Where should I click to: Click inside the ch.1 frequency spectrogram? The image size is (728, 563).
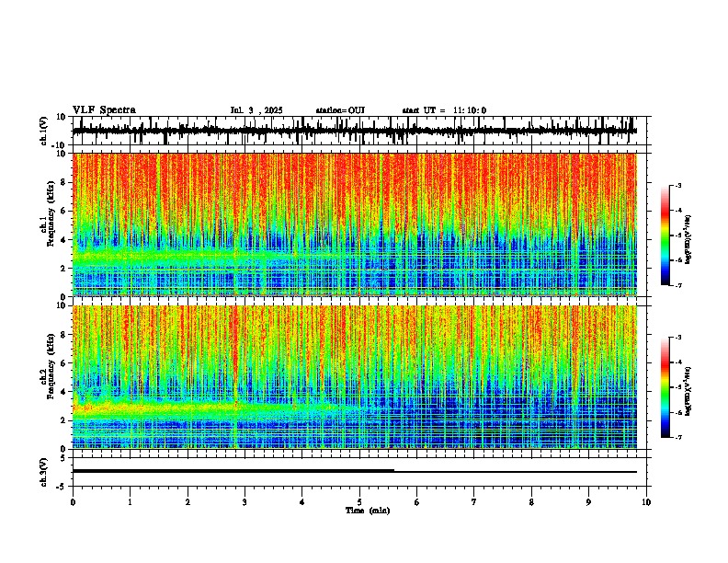[355, 224]
